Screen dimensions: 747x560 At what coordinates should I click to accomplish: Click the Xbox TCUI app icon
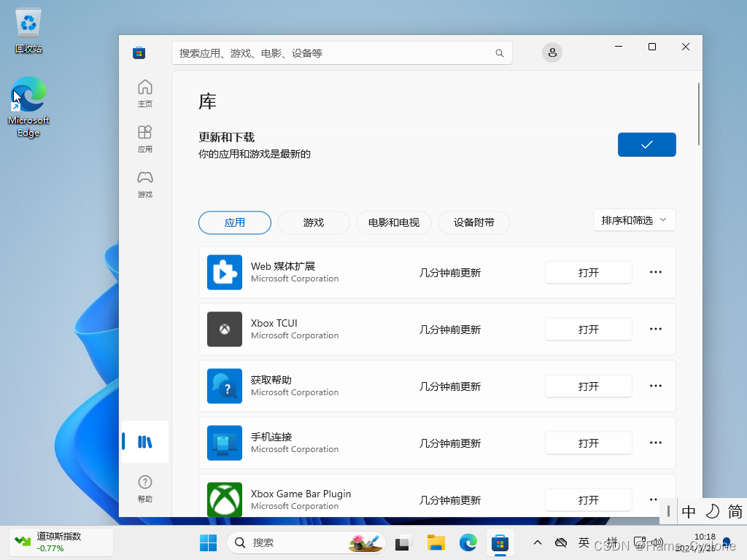225,329
